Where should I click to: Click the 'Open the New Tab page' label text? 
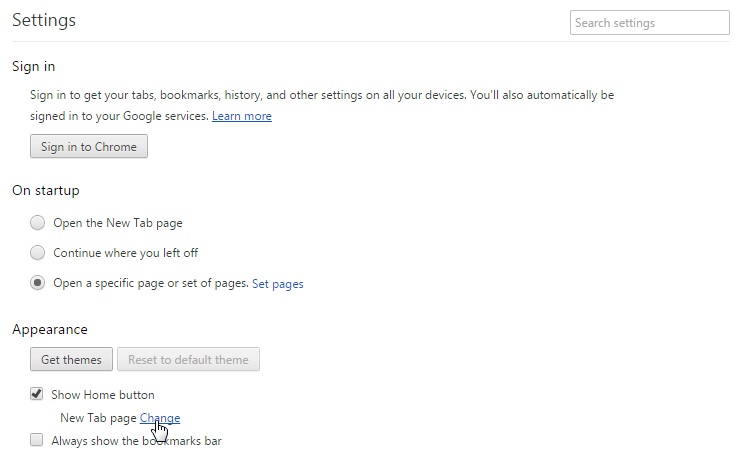pos(117,223)
